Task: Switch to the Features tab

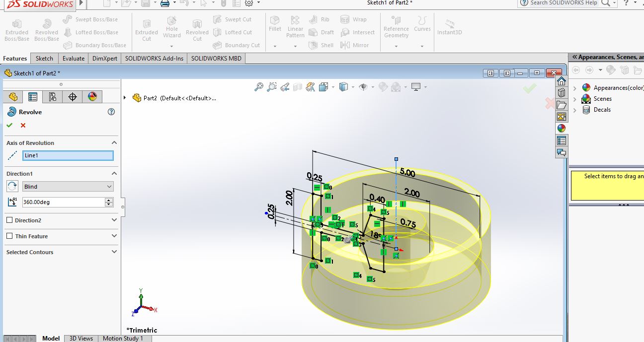Action: pos(15,58)
